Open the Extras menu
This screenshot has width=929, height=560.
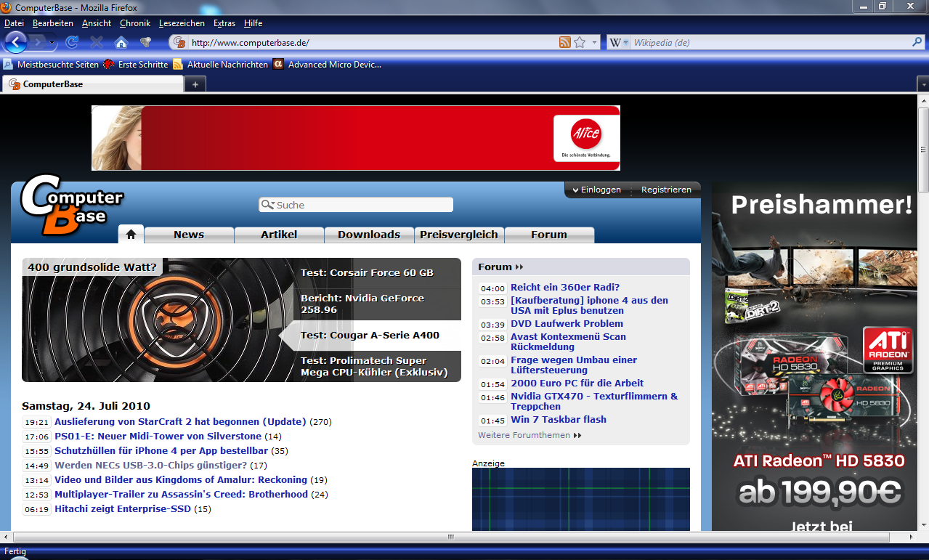coord(224,23)
